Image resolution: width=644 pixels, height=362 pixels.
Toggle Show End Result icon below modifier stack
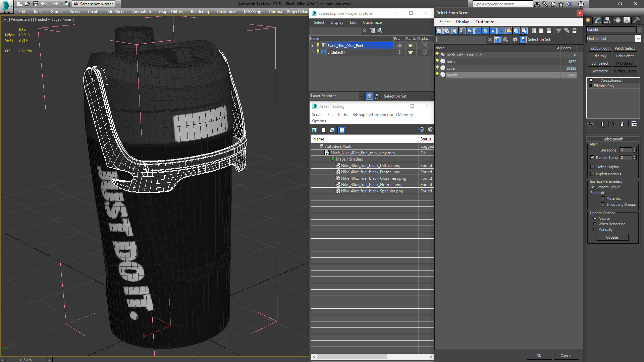602,124
